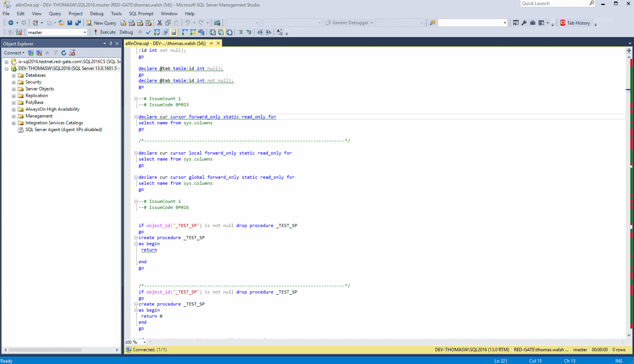This screenshot has height=364, width=634.
Task: Navigate backward with the back arrow icon
Action: coord(11,23)
